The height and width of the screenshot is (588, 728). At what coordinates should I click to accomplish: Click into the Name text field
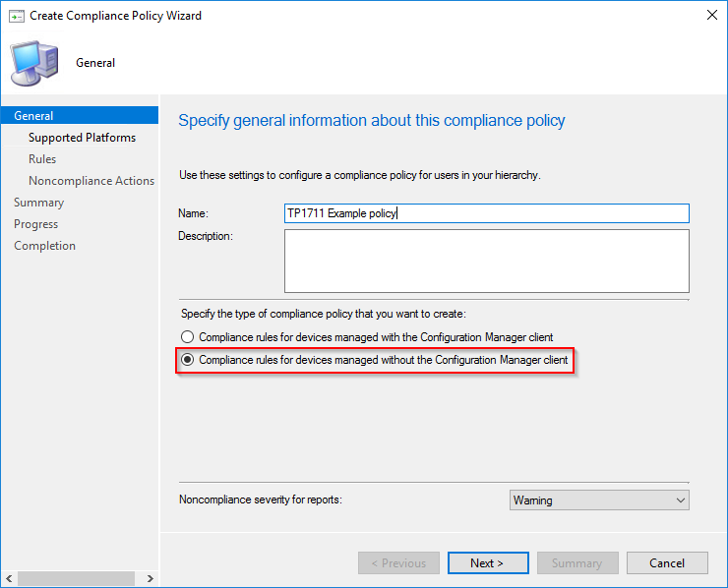click(x=486, y=213)
